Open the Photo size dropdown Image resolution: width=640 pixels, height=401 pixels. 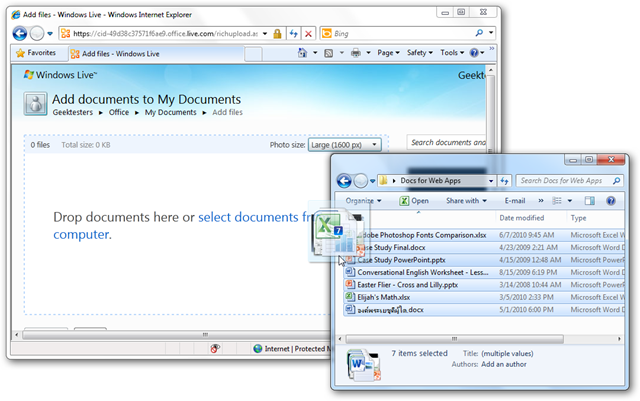click(344, 145)
